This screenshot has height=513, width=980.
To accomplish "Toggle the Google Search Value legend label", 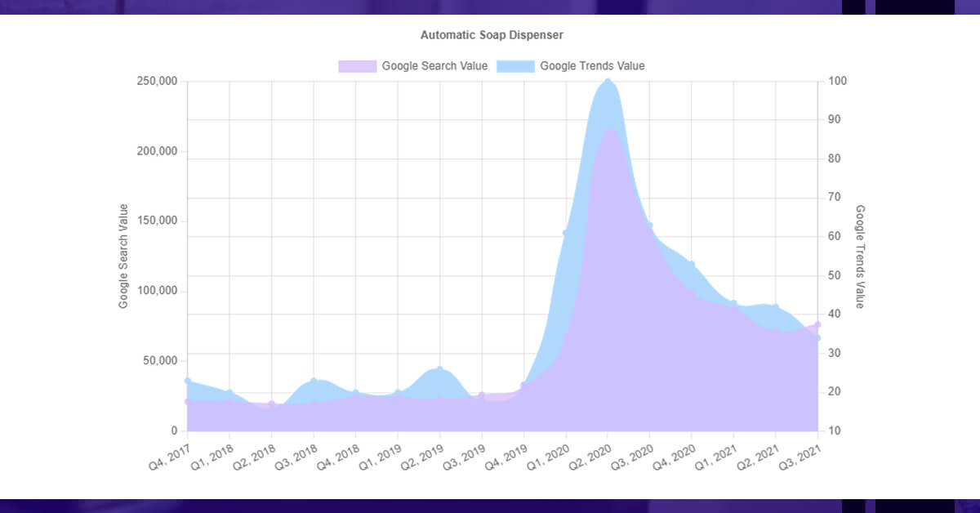I will coord(434,66).
